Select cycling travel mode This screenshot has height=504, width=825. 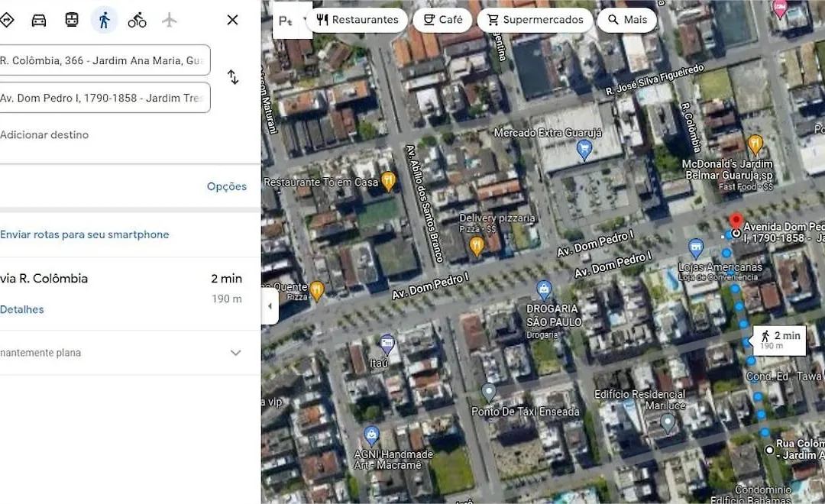(137, 20)
